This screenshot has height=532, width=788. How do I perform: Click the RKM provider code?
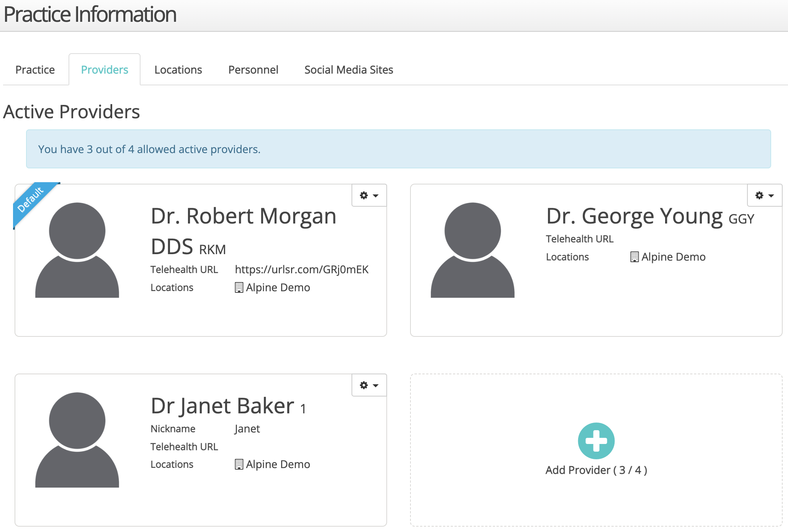tap(213, 250)
